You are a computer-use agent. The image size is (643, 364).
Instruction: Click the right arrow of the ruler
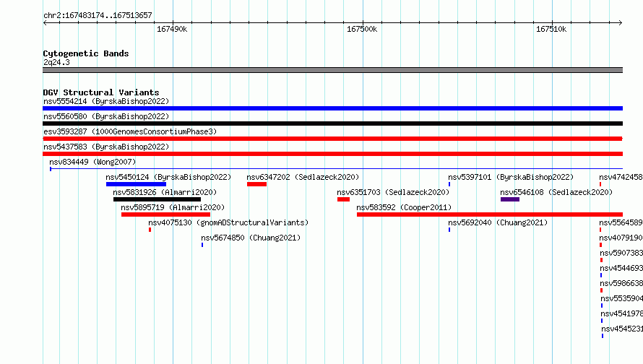pyautogui.click(x=621, y=22)
